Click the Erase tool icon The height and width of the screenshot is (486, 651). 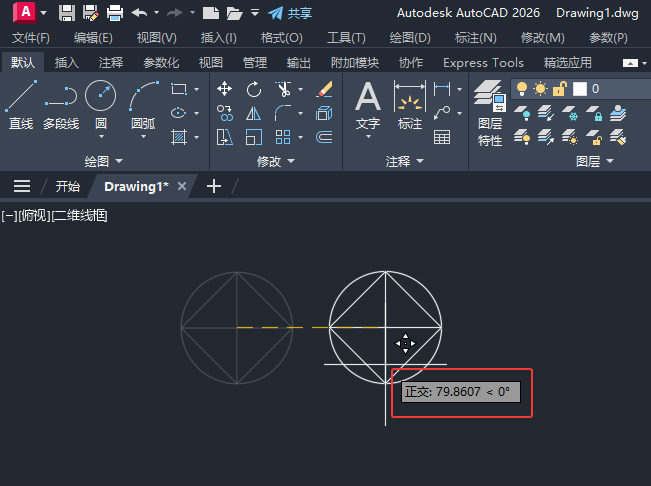(324, 89)
